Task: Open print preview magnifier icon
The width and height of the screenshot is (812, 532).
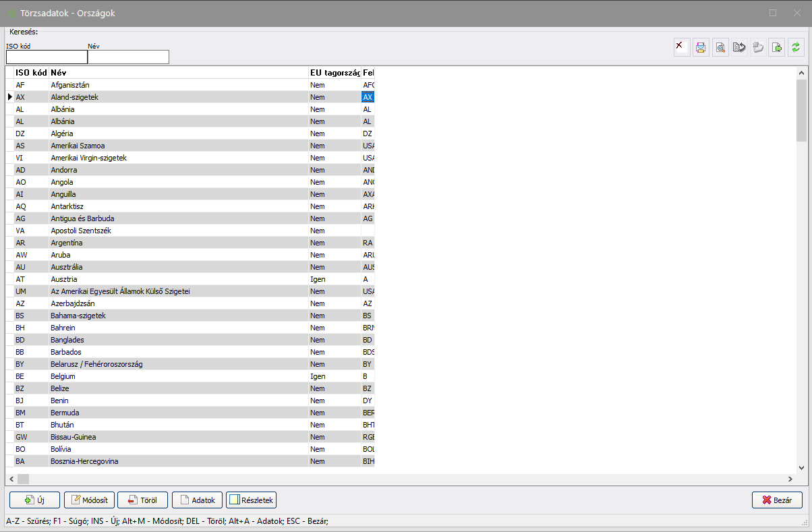Action: point(720,47)
